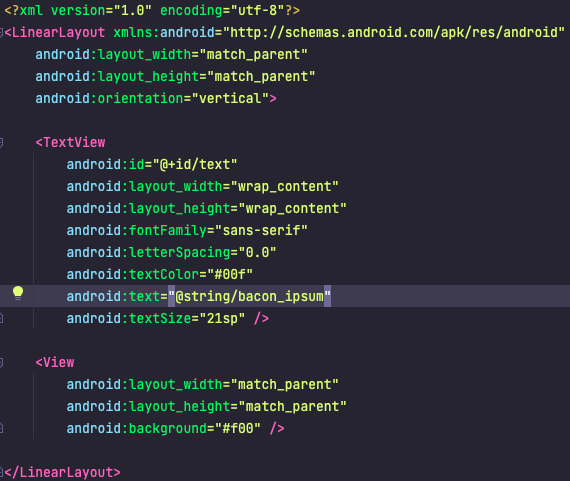570x481 pixels.
Task: Click the yellow lightbulb quick-fix icon
Action: pyautogui.click(x=18, y=293)
